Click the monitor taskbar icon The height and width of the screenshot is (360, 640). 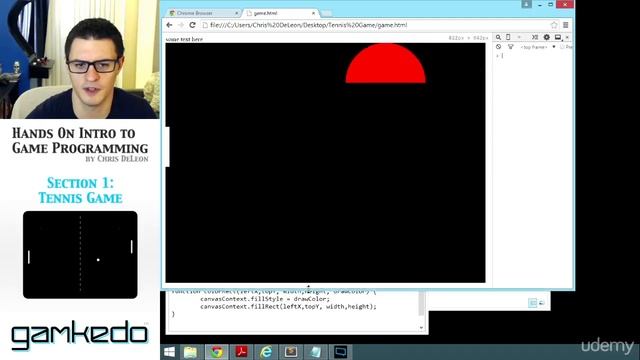(x=340, y=352)
